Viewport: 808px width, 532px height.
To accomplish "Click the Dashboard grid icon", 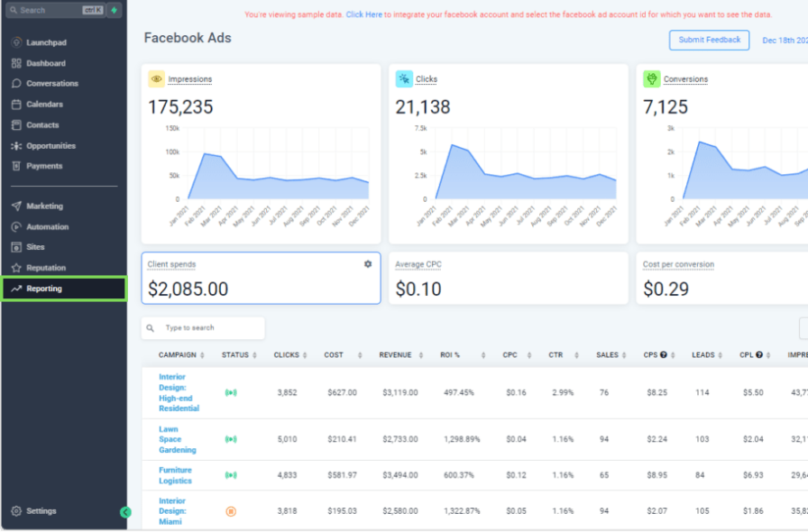I will (x=16, y=63).
